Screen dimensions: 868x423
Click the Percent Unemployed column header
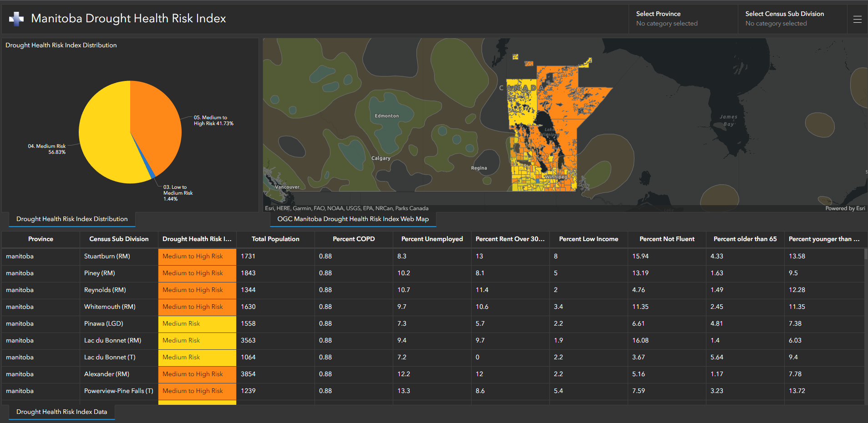coord(431,239)
